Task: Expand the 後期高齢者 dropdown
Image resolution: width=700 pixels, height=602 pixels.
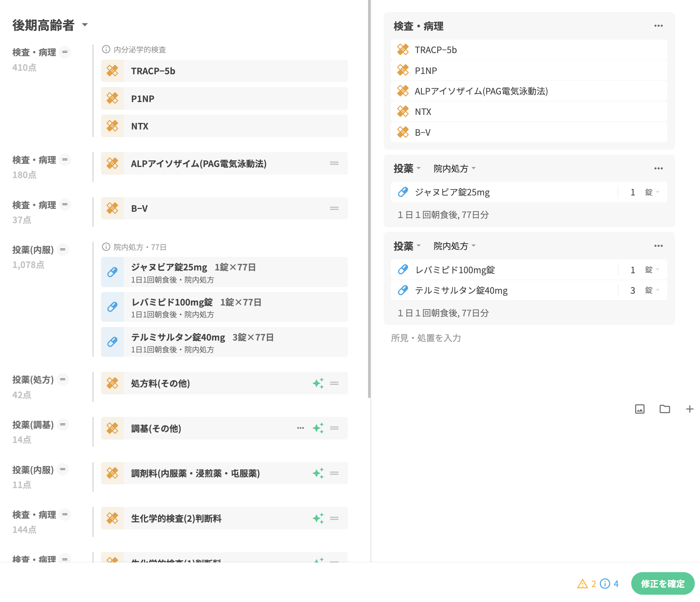Action: pos(85,25)
